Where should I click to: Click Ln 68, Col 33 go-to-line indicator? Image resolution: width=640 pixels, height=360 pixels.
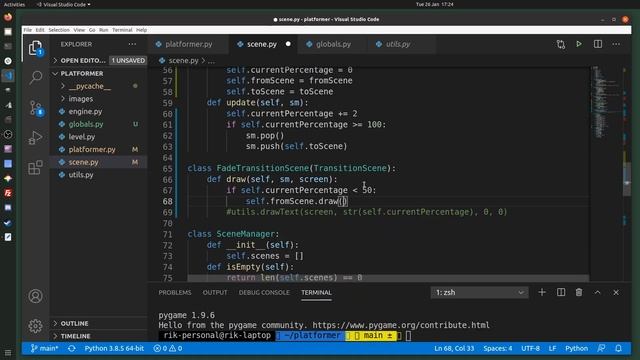pos(454,348)
